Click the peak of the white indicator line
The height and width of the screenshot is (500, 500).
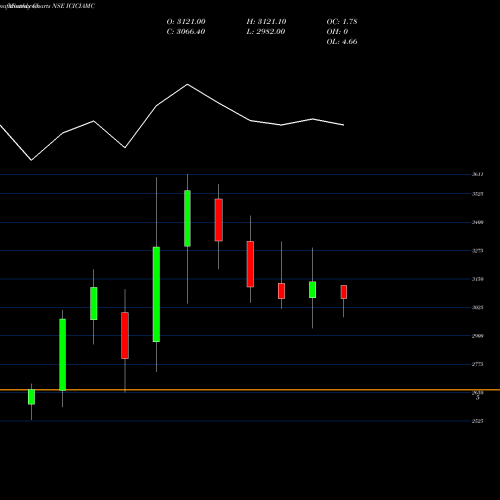pyautogui.click(x=187, y=84)
